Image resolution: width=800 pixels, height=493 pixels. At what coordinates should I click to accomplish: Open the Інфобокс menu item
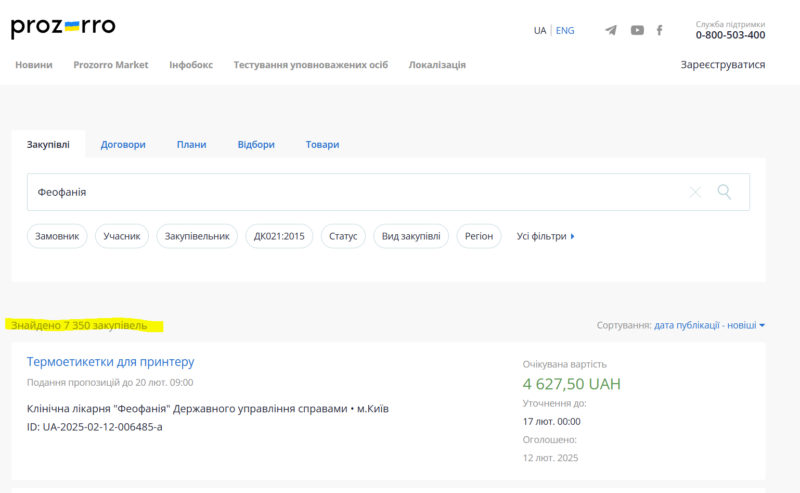(x=191, y=65)
